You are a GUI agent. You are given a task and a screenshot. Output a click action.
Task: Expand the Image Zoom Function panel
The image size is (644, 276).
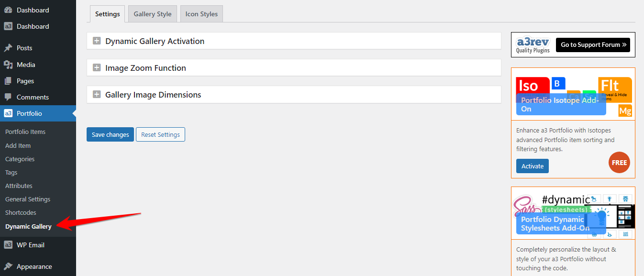97,68
